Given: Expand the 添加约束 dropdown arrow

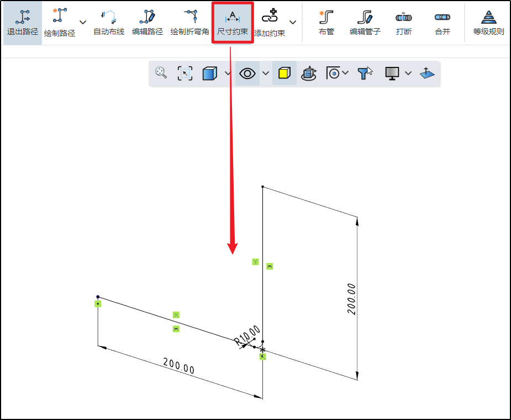Looking at the screenshot, I should (x=293, y=23).
